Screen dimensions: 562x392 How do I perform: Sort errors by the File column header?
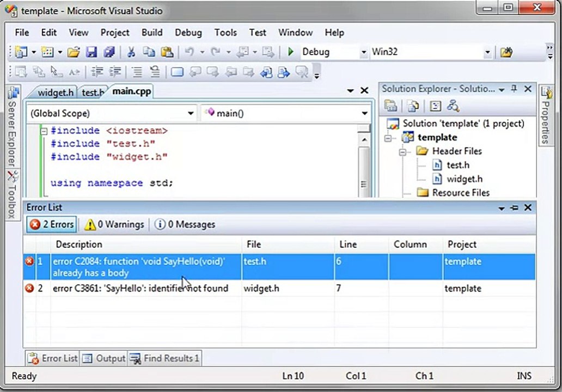[288, 244]
